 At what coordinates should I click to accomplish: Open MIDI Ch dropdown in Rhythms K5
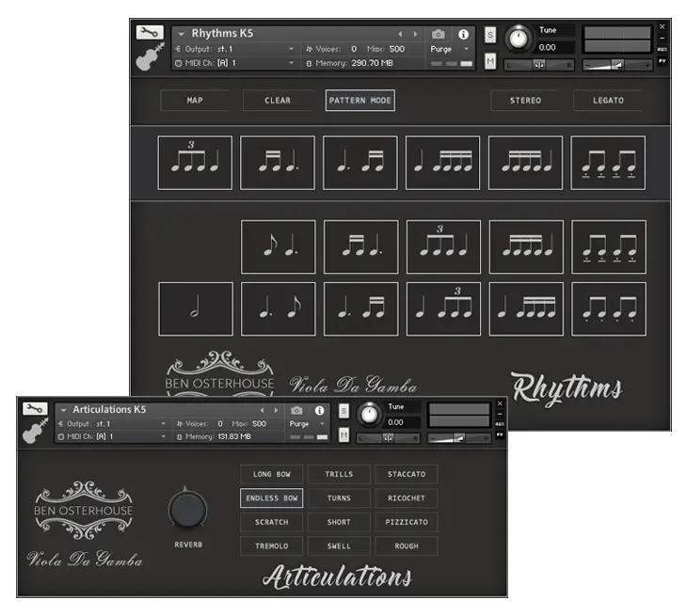pyautogui.click(x=291, y=63)
